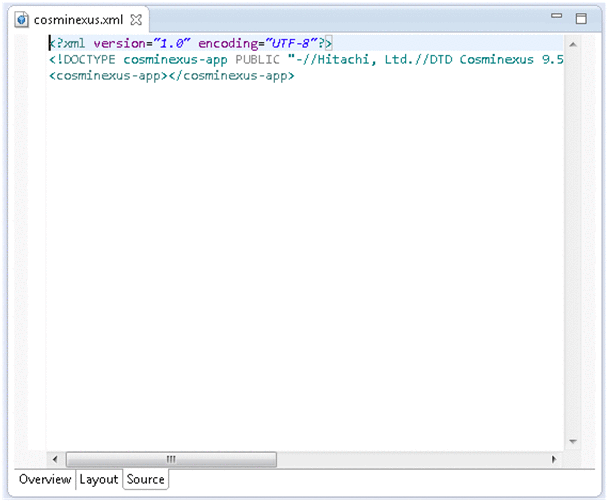Maximize the editor panel
This screenshot has height=503, width=609.
(581, 18)
